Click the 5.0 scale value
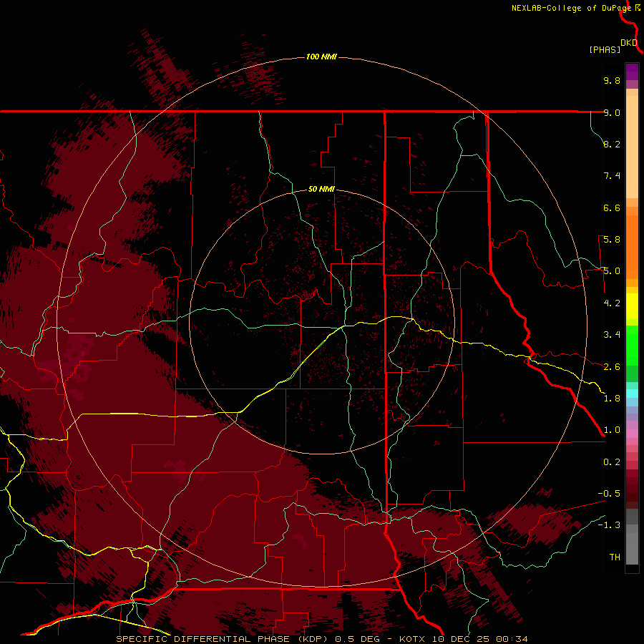644x644 pixels. click(x=612, y=271)
